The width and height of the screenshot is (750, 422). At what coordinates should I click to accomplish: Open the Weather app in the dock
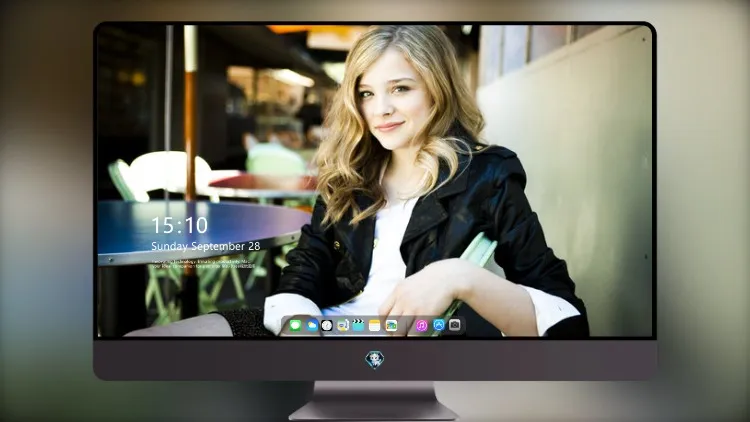(312, 326)
